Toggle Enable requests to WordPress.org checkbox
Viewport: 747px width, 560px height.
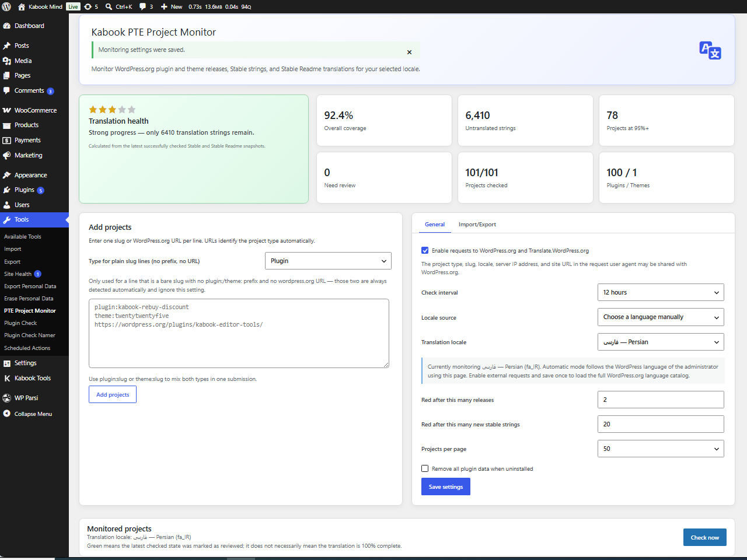(425, 250)
